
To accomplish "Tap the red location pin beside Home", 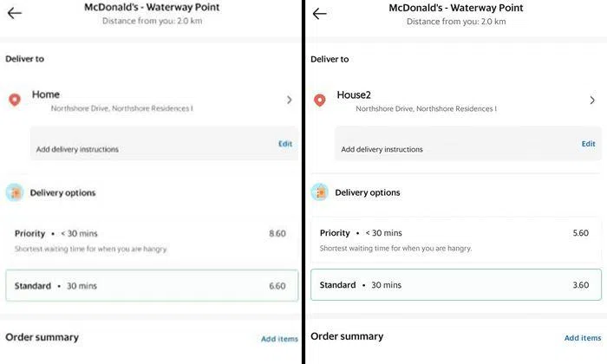I will click(x=14, y=100).
